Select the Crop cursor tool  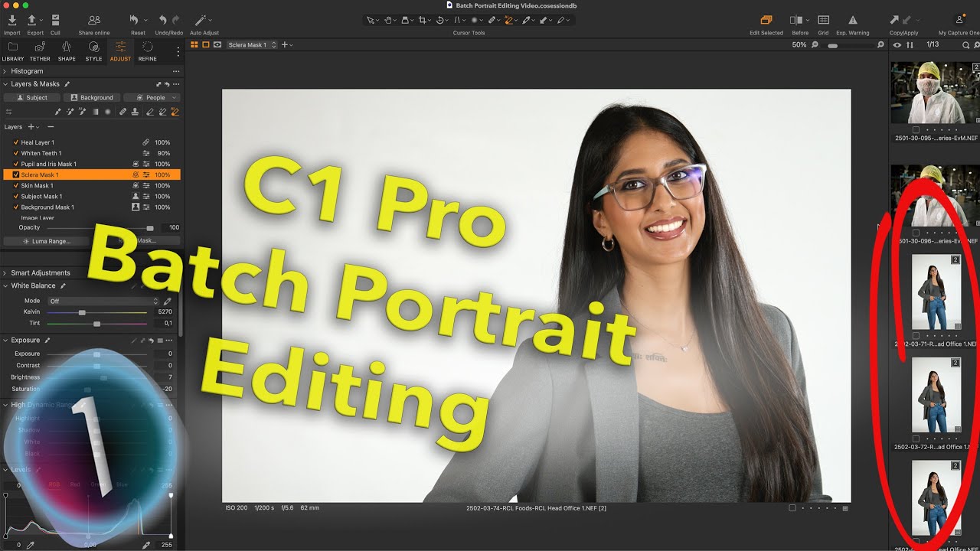pos(422,20)
